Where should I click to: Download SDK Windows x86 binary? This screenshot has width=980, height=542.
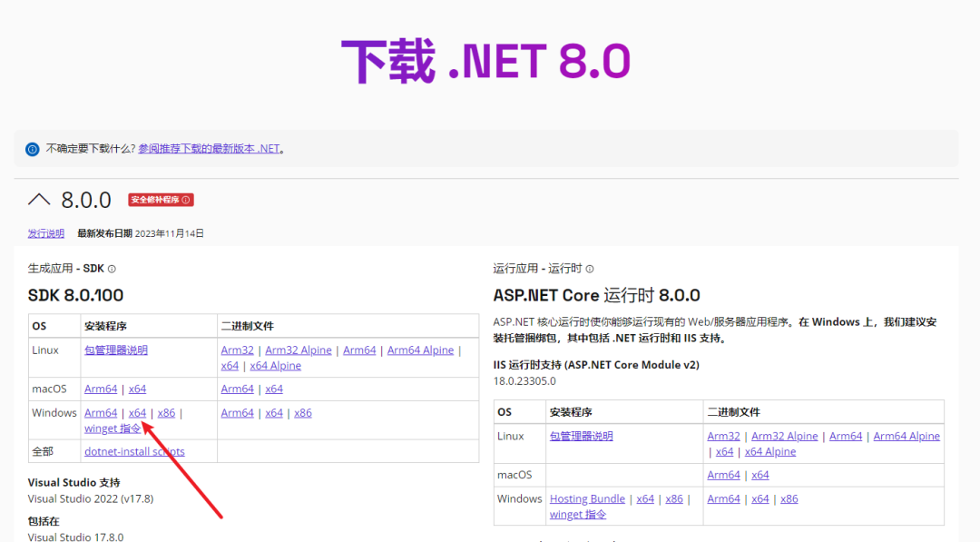302,412
